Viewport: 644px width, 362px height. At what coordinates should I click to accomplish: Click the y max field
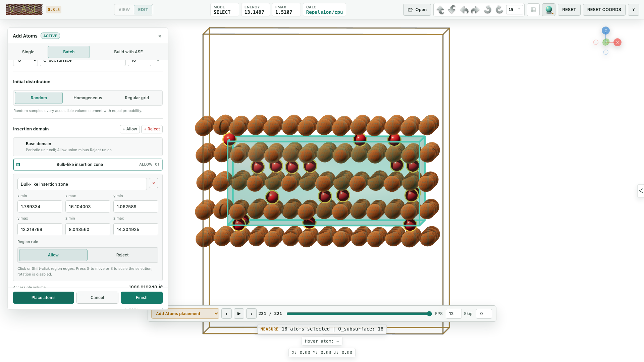[40, 230]
